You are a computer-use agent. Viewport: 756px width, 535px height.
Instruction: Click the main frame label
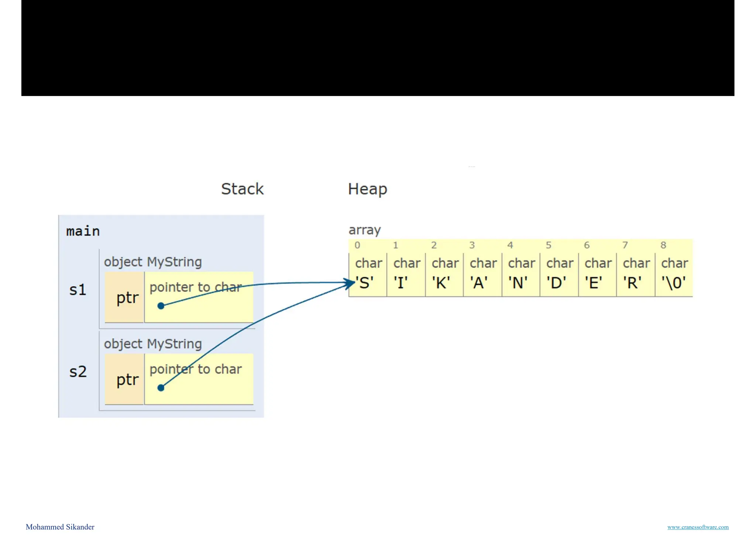click(x=83, y=231)
